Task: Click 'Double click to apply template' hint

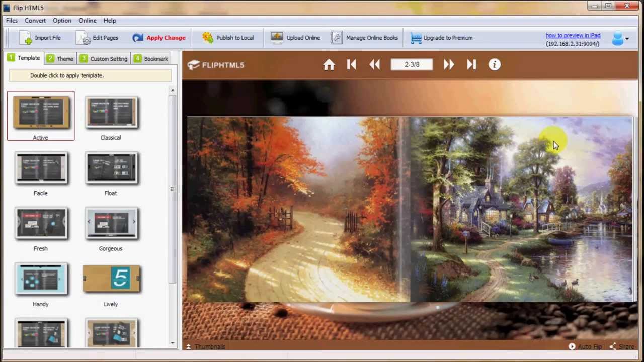Action: tap(90, 75)
